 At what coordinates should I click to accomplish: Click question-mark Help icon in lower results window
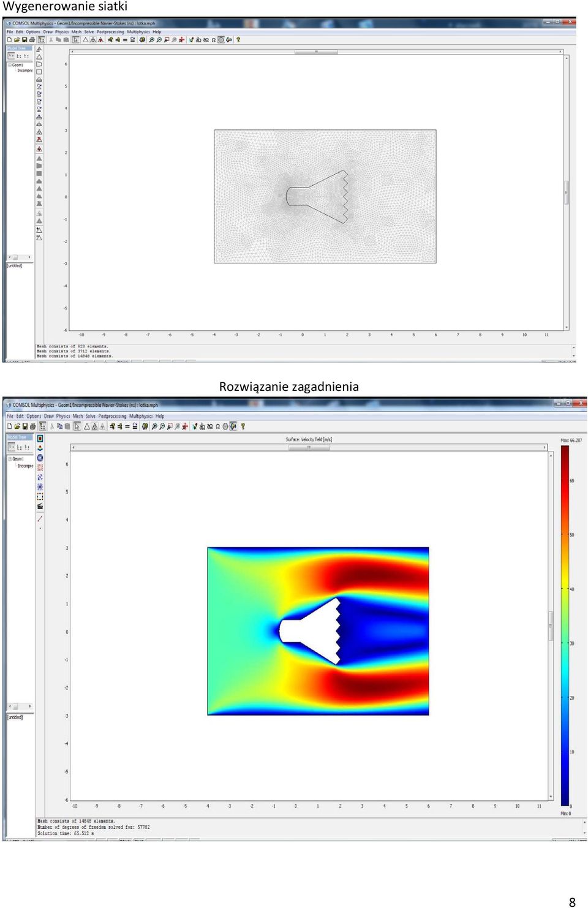click(x=243, y=426)
